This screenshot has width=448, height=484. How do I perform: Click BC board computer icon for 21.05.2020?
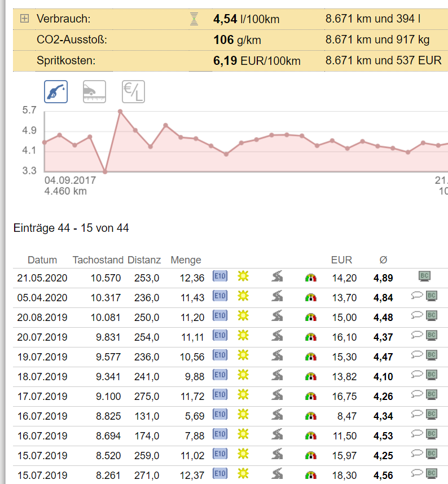[425, 276]
